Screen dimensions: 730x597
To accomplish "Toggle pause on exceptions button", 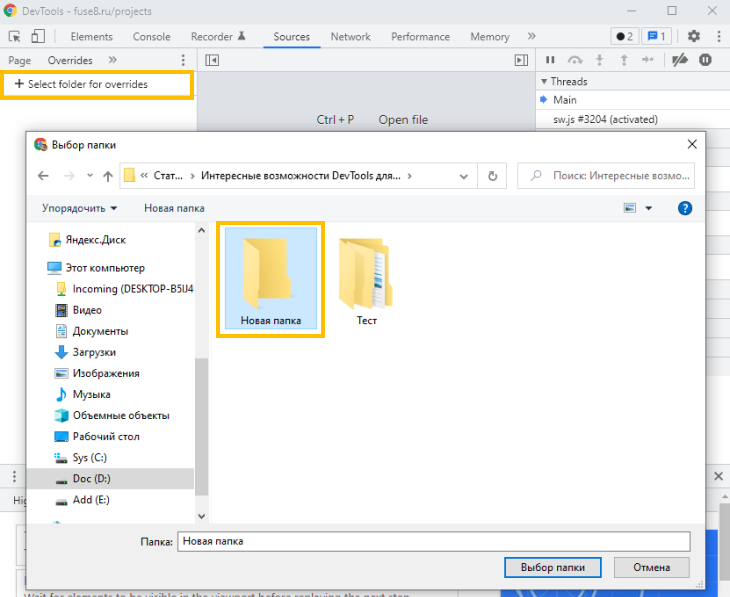I will click(x=706, y=61).
